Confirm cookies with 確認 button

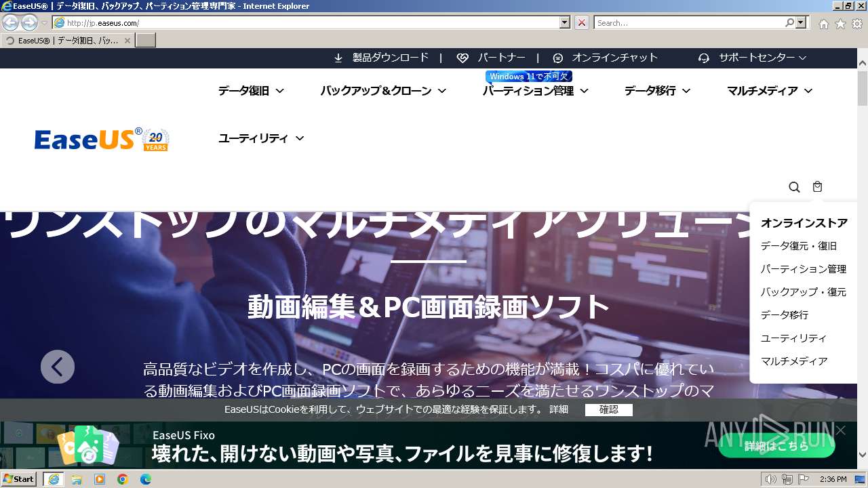pos(609,410)
